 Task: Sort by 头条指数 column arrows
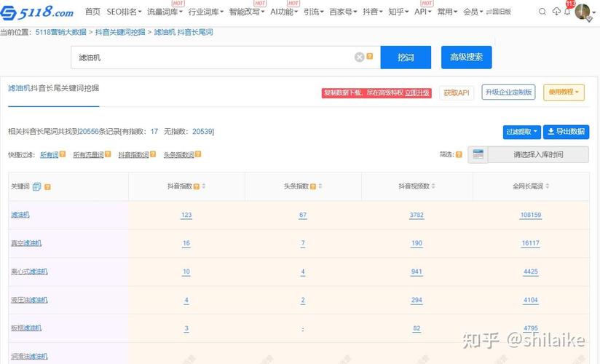(x=320, y=186)
